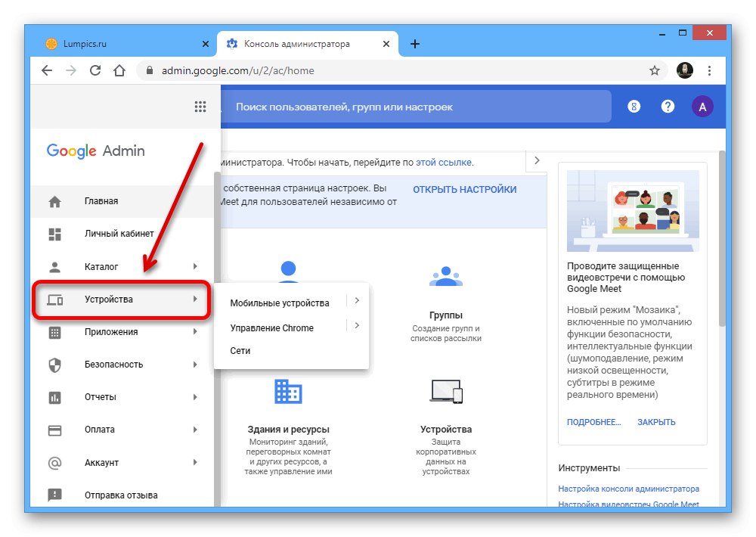Click the feedback icon beside Отправка отзыва
Image resolution: width=756 pixels, height=537 pixels.
click(55, 495)
